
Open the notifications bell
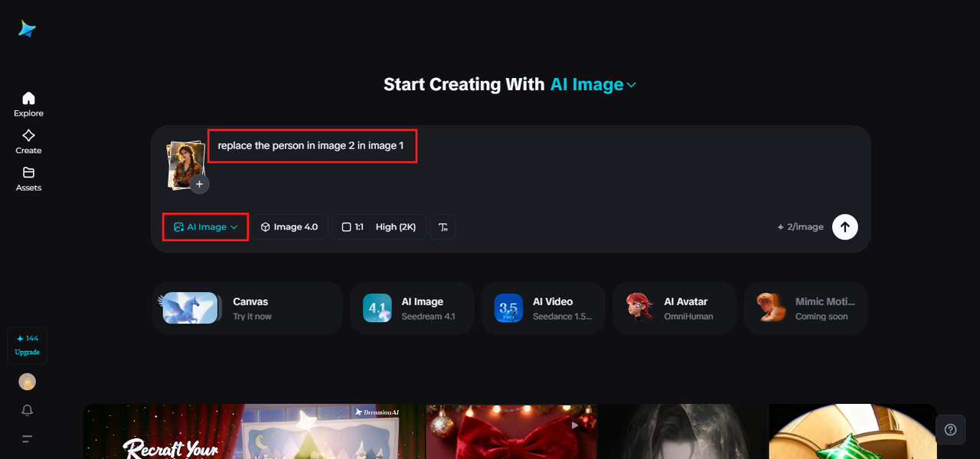[28, 411]
